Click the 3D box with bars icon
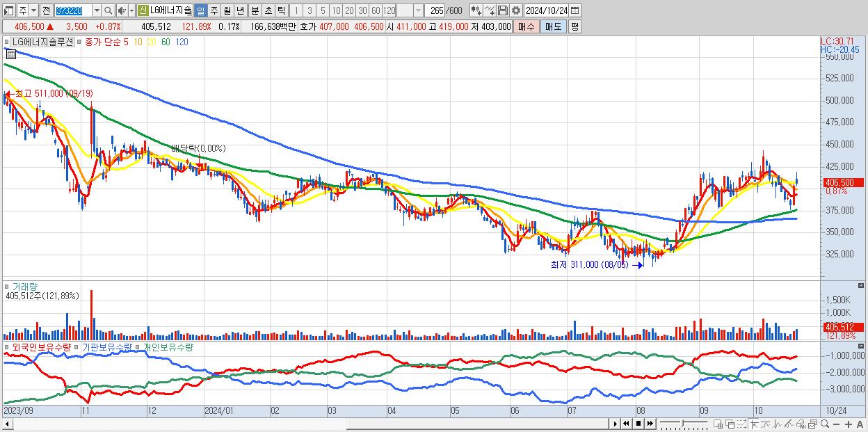 (801, 424)
